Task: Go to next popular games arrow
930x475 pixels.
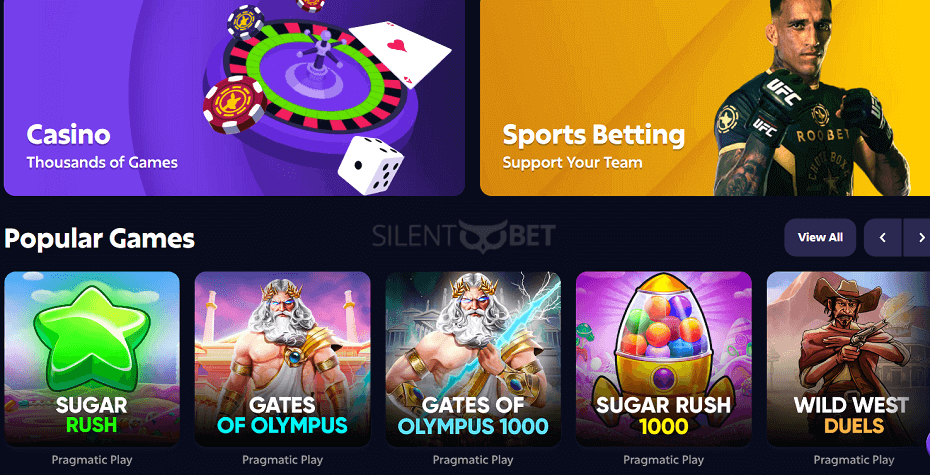Action: 917,238
